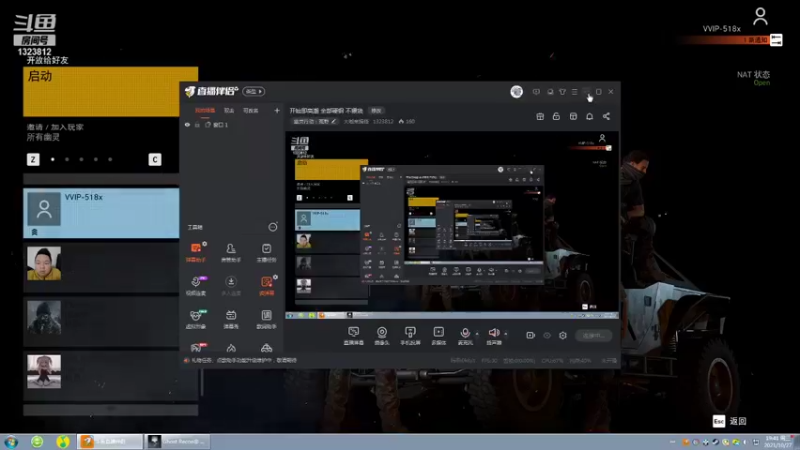Click the notice message in companion status bar
The width and height of the screenshot is (800, 450).
(241, 360)
